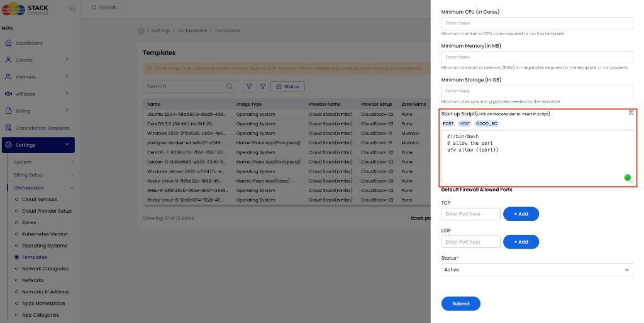The width and height of the screenshot is (644, 323).
Task: Click the Orchestrator breadcrumb link
Action: (x=192, y=30)
